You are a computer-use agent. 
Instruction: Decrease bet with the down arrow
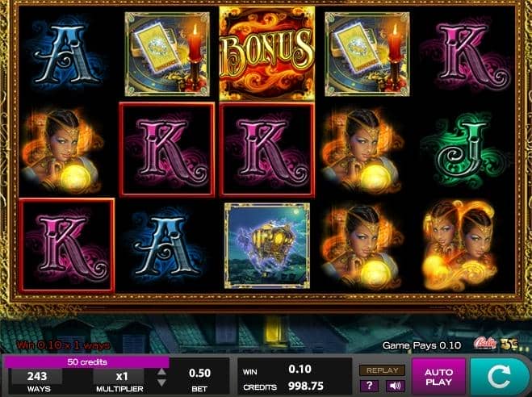point(161,383)
